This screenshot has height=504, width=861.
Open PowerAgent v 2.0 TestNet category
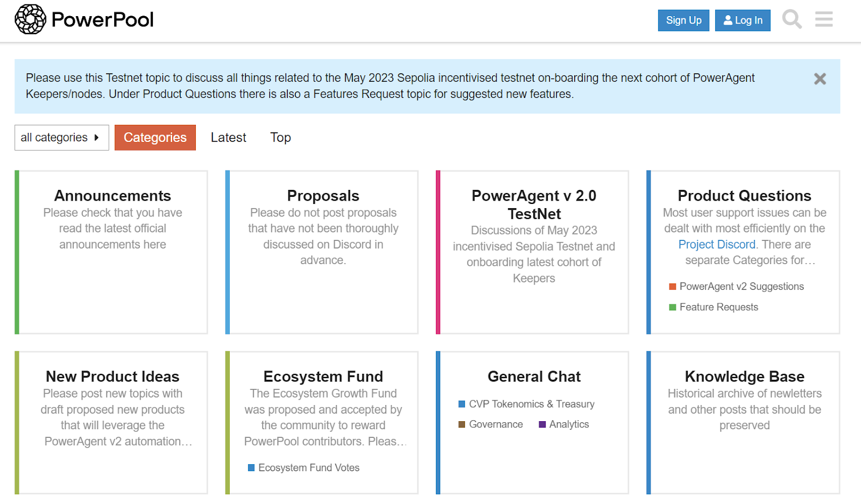click(x=534, y=204)
